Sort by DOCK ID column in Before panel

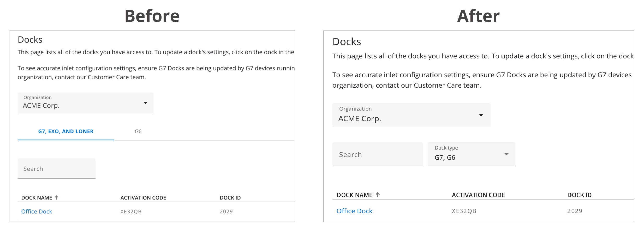tap(230, 198)
